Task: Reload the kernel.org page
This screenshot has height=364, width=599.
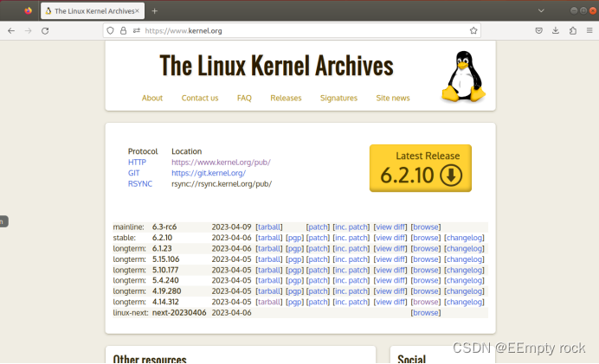Action: pyautogui.click(x=45, y=31)
